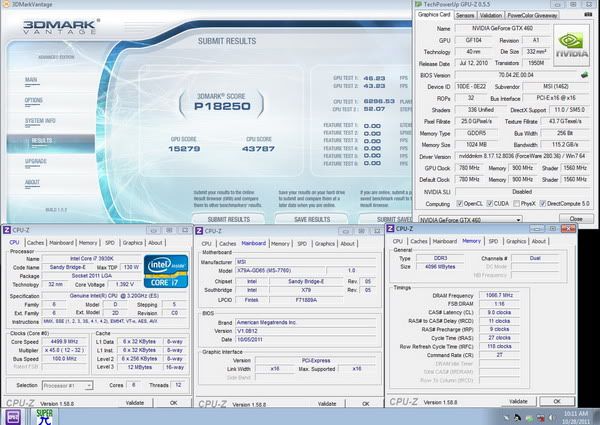This screenshot has width=600, height=425.
Task: Click the BIOS brand American Megatrends Inc.
Action: click(306, 322)
